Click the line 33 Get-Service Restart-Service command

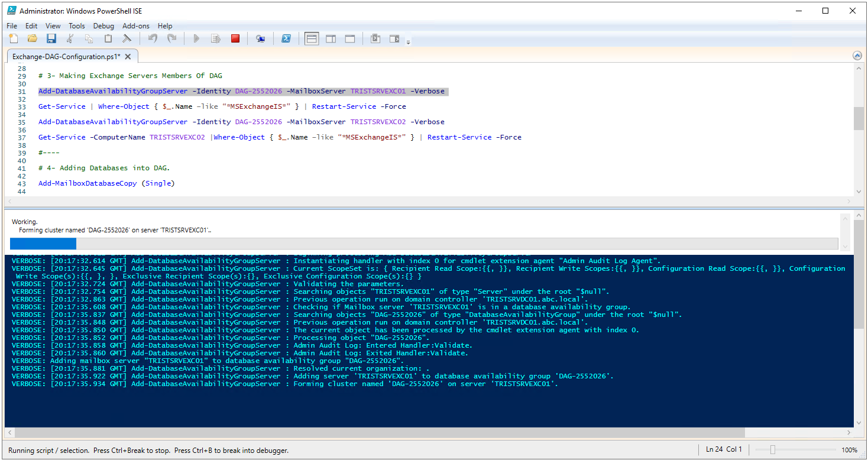coord(222,106)
